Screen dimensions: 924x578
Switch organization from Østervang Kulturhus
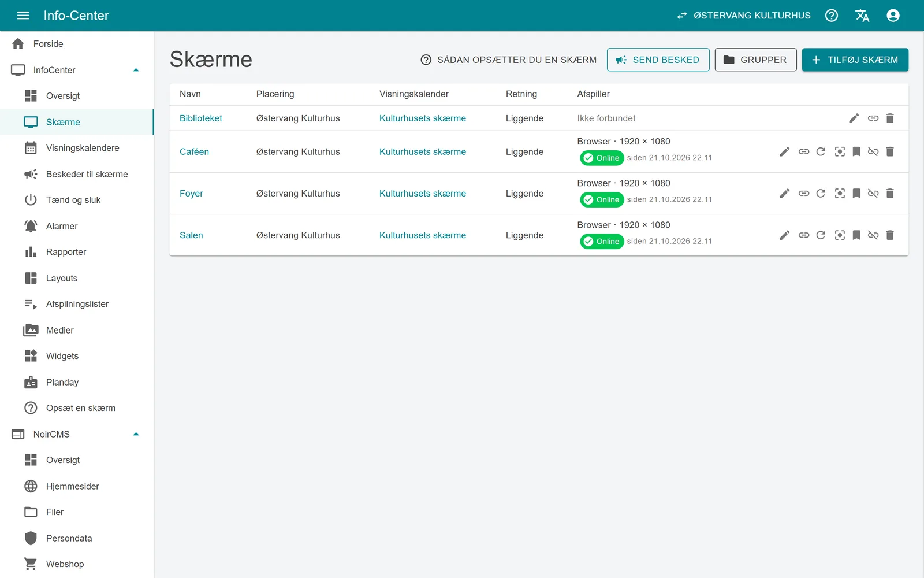point(744,16)
